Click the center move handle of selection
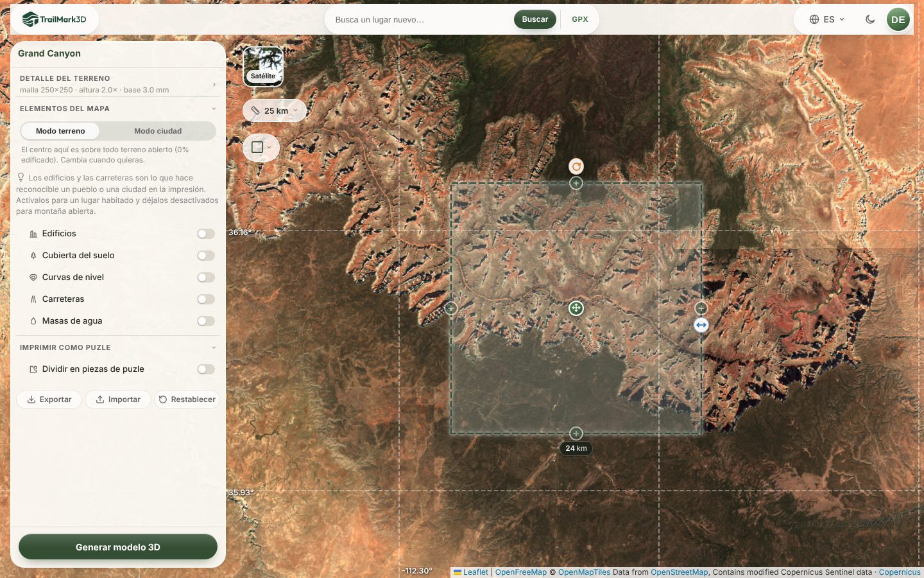The width and height of the screenshot is (924, 578). (x=576, y=308)
